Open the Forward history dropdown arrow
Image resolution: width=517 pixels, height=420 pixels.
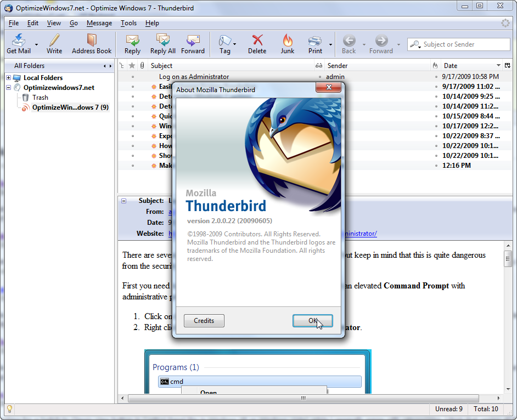tap(398, 44)
